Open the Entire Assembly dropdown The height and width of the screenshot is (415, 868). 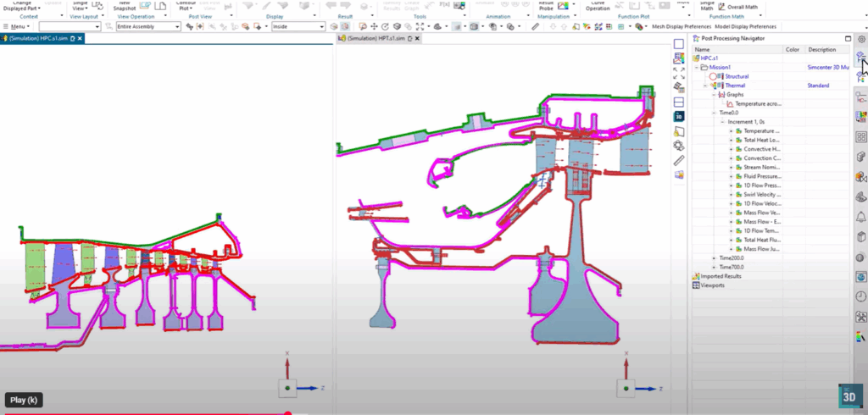coord(147,26)
